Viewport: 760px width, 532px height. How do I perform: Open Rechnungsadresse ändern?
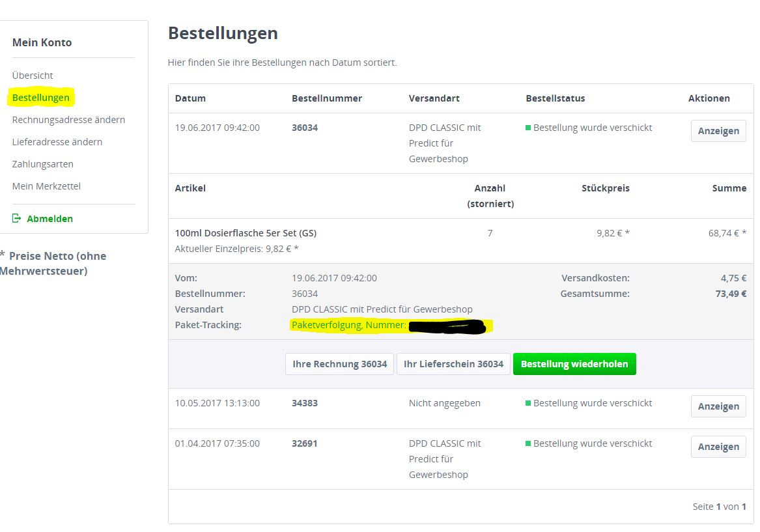point(68,120)
